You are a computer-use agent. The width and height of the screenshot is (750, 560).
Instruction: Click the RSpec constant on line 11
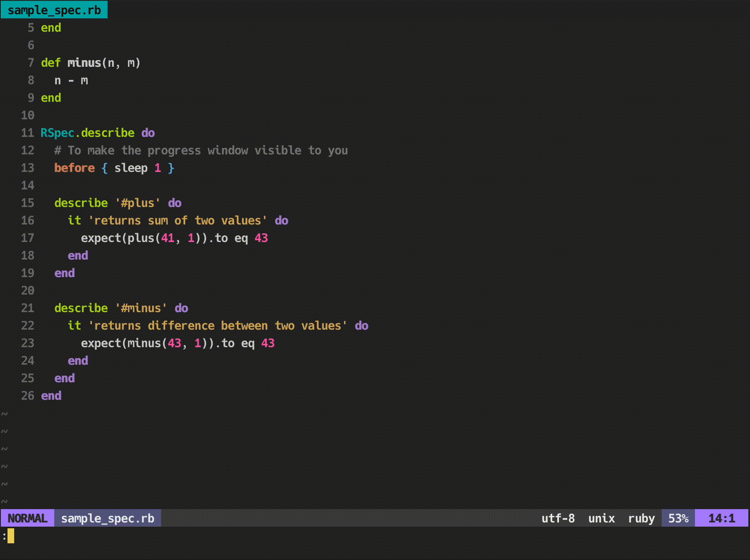pyautogui.click(x=58, y=133)
